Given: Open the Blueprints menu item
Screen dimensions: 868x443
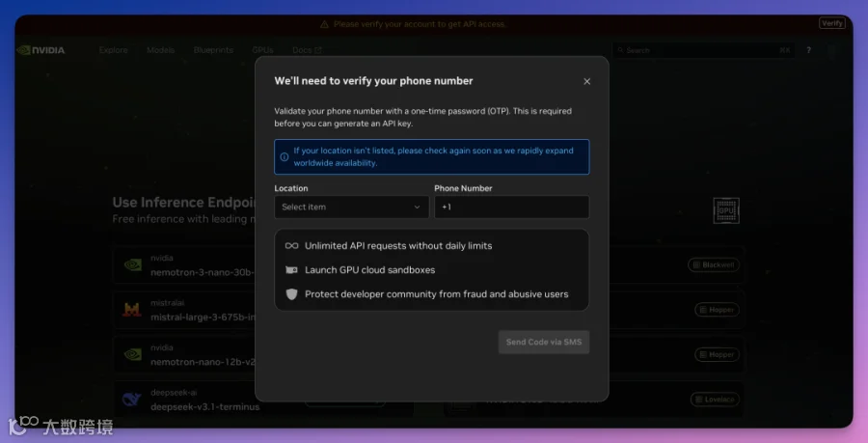Looking at the screenshot, I should coord(213,50).
